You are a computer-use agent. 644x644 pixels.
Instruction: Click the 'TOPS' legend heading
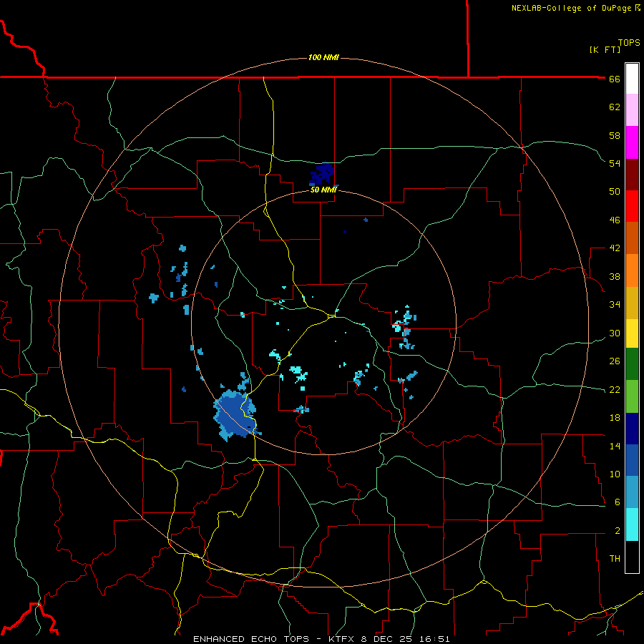pyautogui.click(x=629, y=43)
